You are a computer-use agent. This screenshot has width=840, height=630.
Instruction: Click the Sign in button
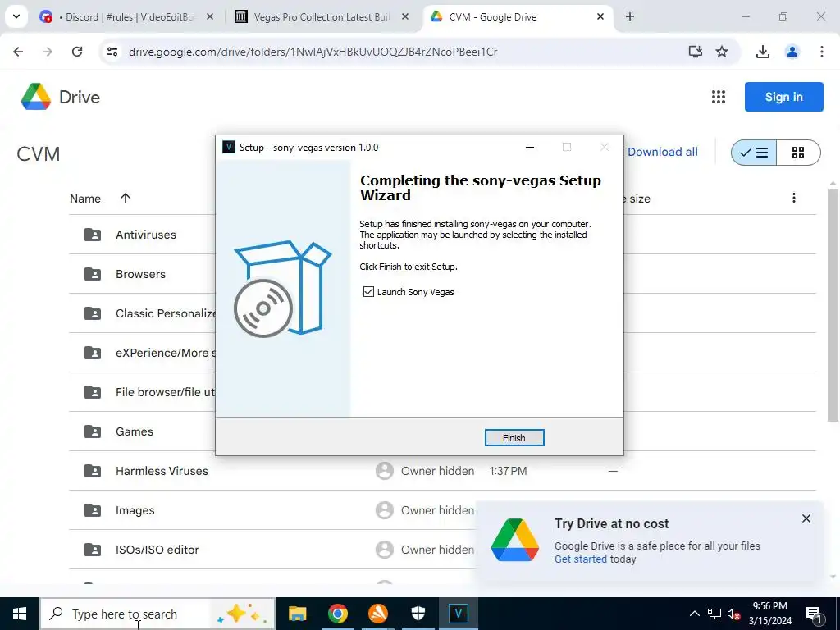tap(783, 97)
